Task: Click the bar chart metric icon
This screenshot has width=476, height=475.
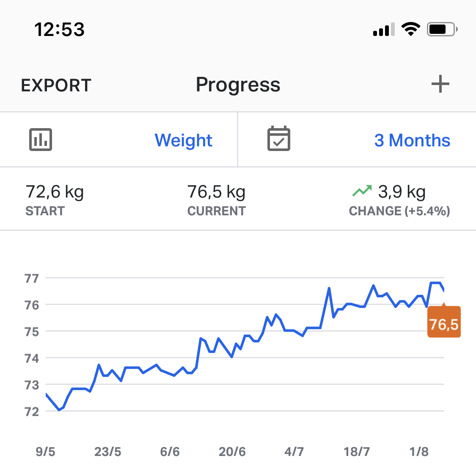Action: [x=41, y=140]
